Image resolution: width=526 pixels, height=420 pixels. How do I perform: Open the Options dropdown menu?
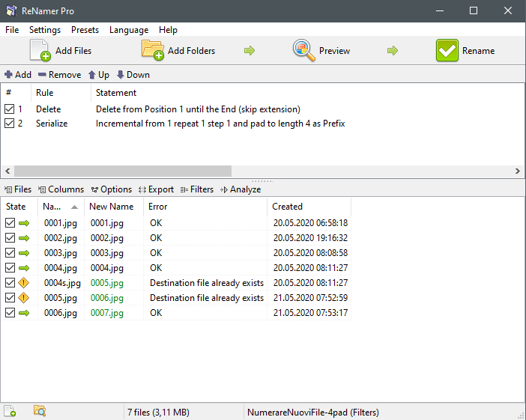click(x=112, y=189)
